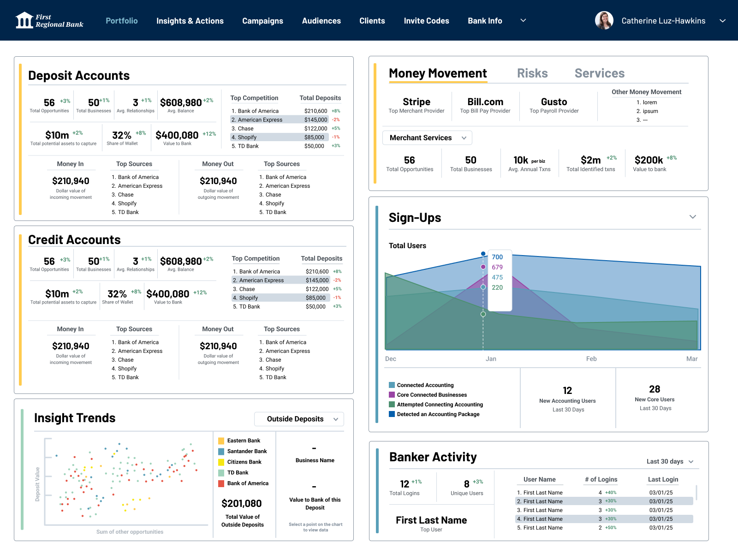Image resolution: width=738 pixels, height=560 pixels.
Task: Click the Attempted Connecting Accounting legend swatch
Action: pyautogui.click(x=392, y=405)
